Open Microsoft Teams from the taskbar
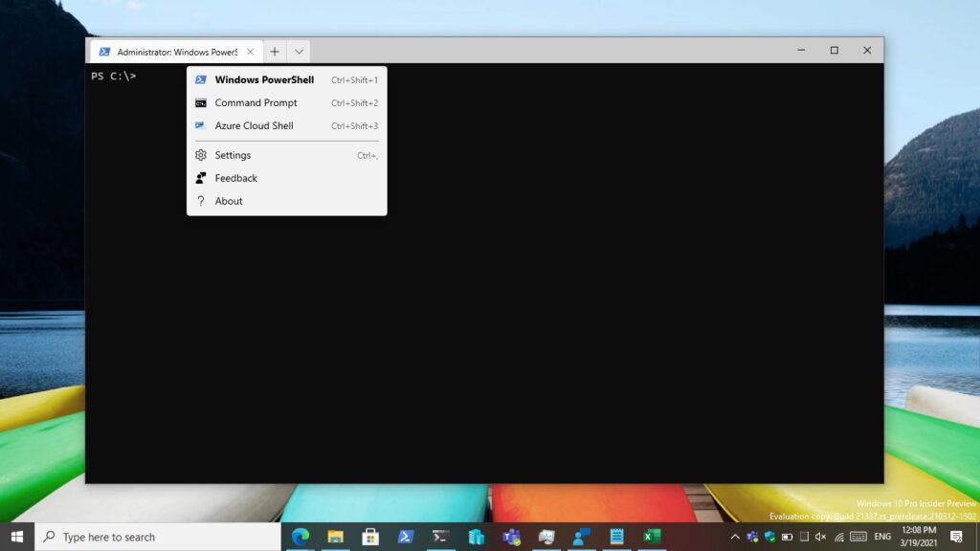The image size is (980, 551). pyautogui.click(x=511, y=537)
